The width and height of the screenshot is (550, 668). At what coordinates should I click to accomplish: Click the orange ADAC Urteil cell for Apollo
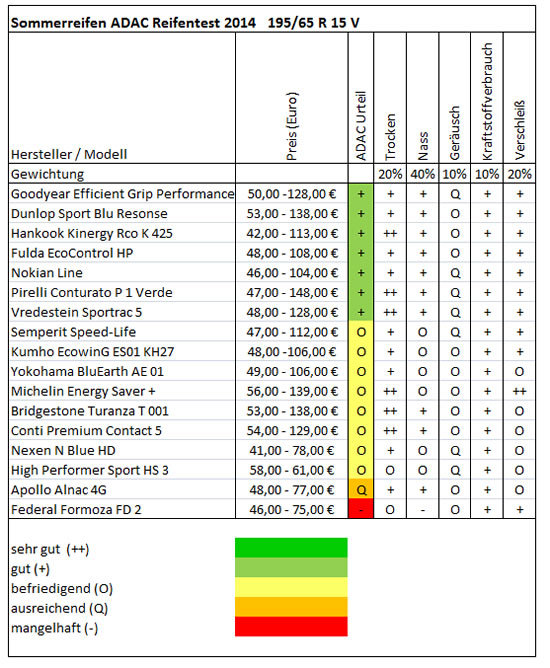point(361,490)
